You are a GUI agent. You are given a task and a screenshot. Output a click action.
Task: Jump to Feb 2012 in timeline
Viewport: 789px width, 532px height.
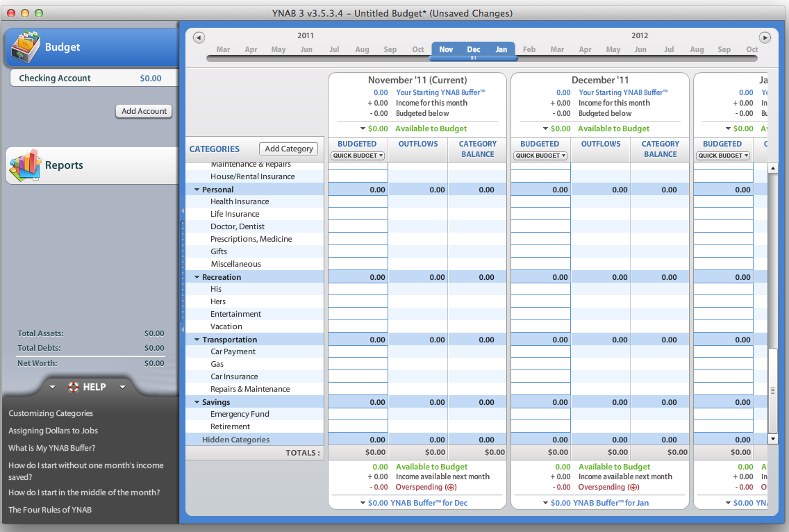pos(529,49)
